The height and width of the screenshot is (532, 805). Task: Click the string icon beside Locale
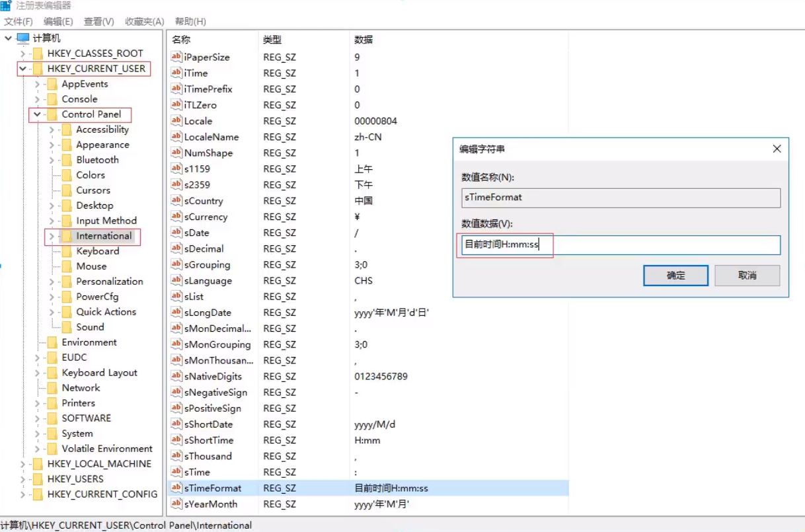(x=176, y=121)
